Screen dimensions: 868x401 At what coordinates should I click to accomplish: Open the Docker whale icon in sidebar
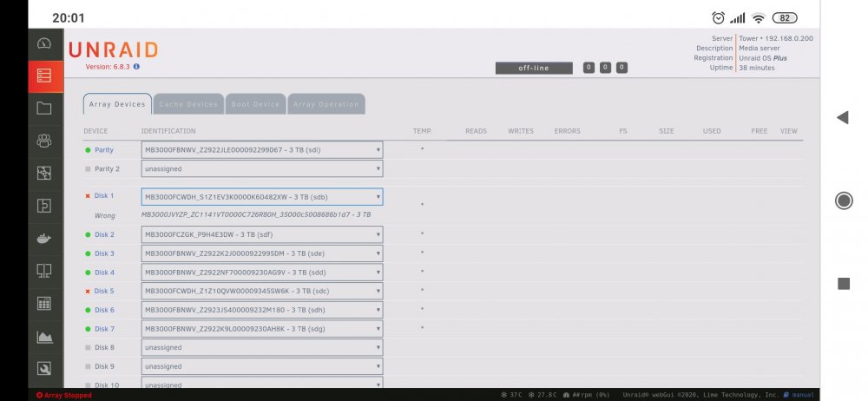tap(44, 238)
